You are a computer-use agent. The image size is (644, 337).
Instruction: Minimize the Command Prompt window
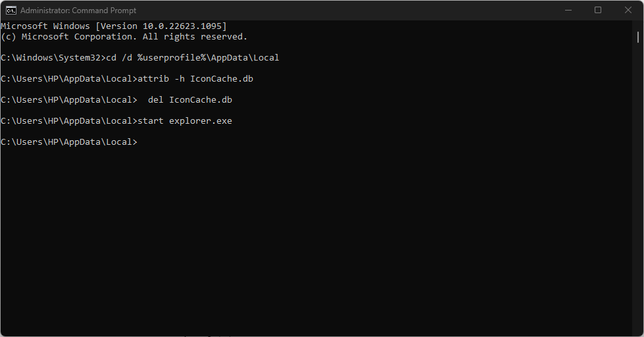pyautogui.click(x=568, y=11)
